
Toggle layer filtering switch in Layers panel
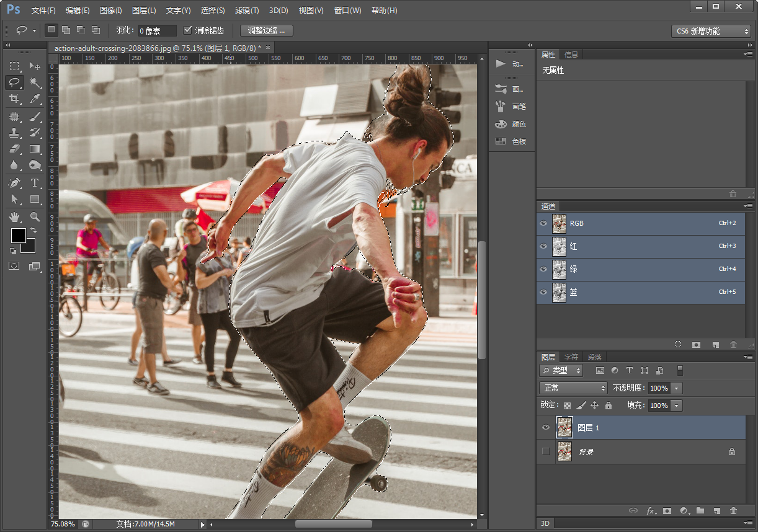click(680, 371)
